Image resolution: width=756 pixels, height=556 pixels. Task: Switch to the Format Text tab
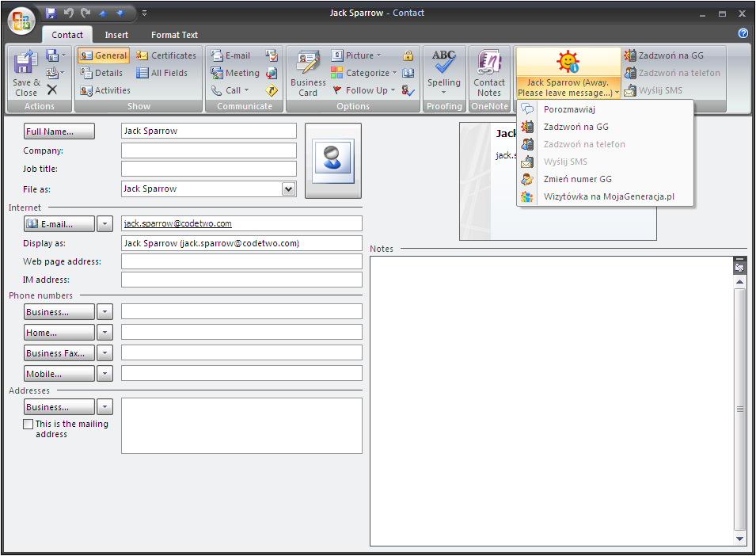click(174, 35)
